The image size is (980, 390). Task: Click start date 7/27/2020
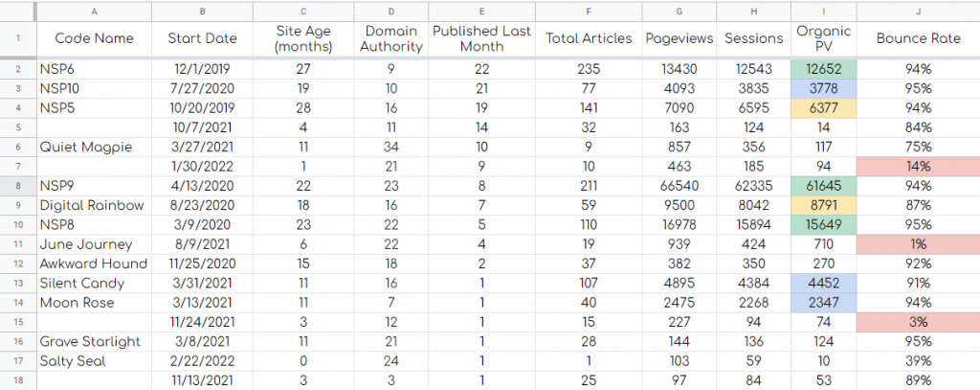[x=202, y=88]
